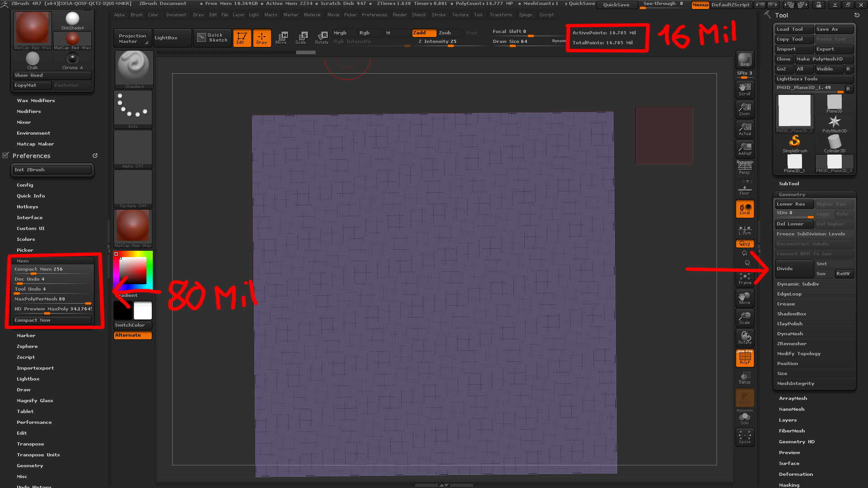Toggle Local symmetry button

(x=745, y=209)
